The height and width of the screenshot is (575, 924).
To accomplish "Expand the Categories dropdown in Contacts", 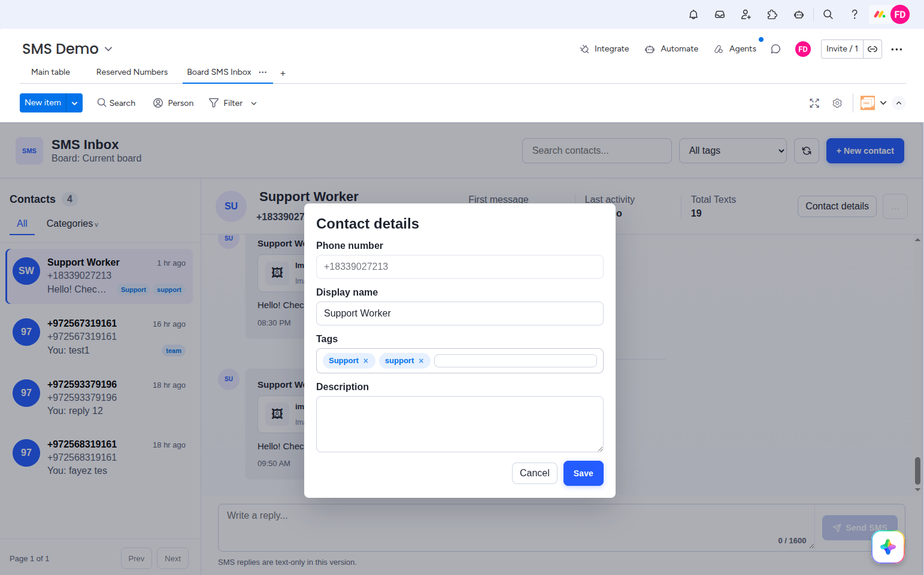I will pyautogui.click(x=72, y=223).
